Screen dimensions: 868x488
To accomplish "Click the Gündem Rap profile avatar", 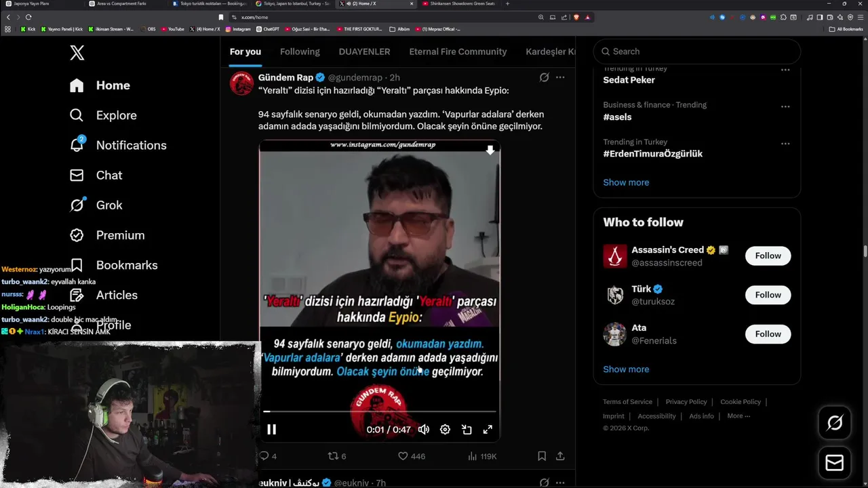I will (242, 84).
